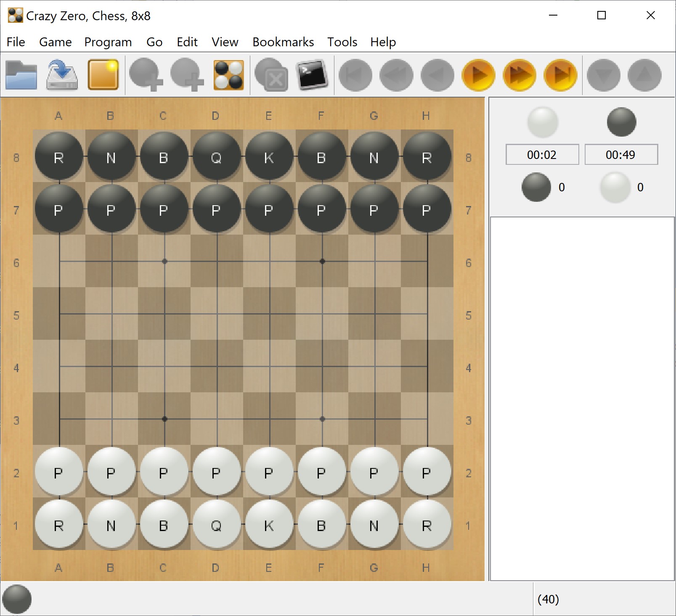Select white queen on D1

point(217,524)
